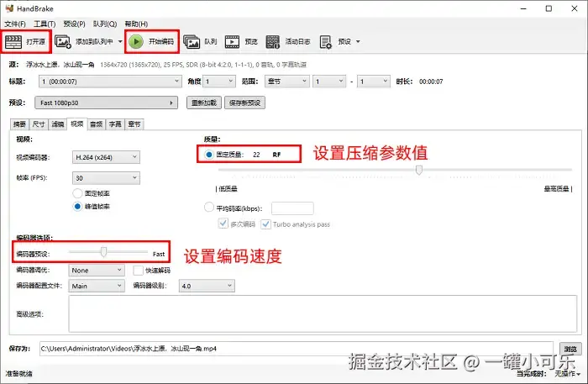Open the Fast 1080p30 preset selector
This screenshot has height=384, width=588.
106,103
